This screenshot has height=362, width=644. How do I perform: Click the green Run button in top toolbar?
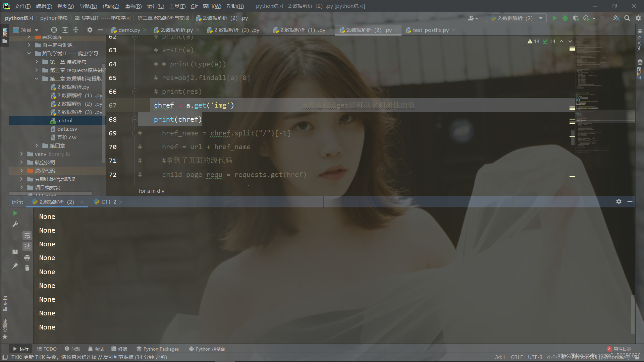point(554,18)
